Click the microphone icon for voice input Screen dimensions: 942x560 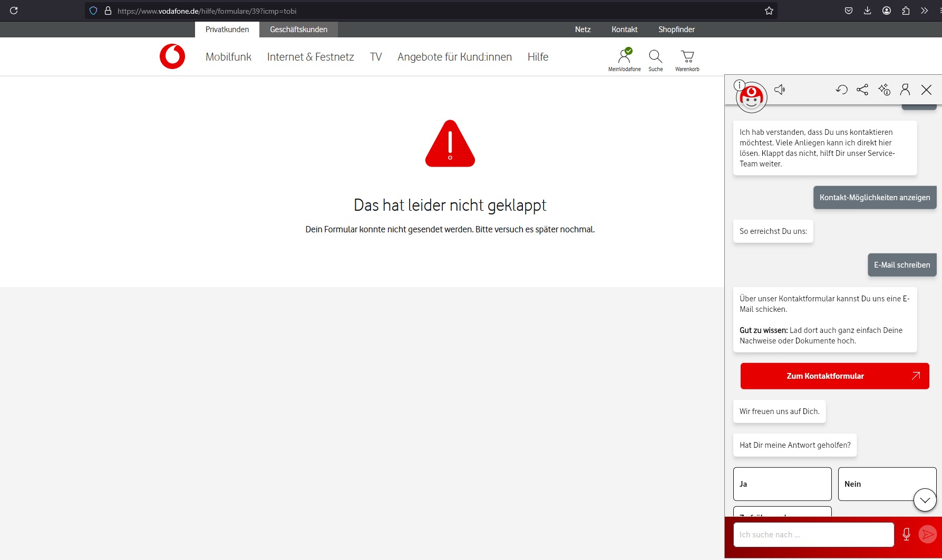[906, 534]
